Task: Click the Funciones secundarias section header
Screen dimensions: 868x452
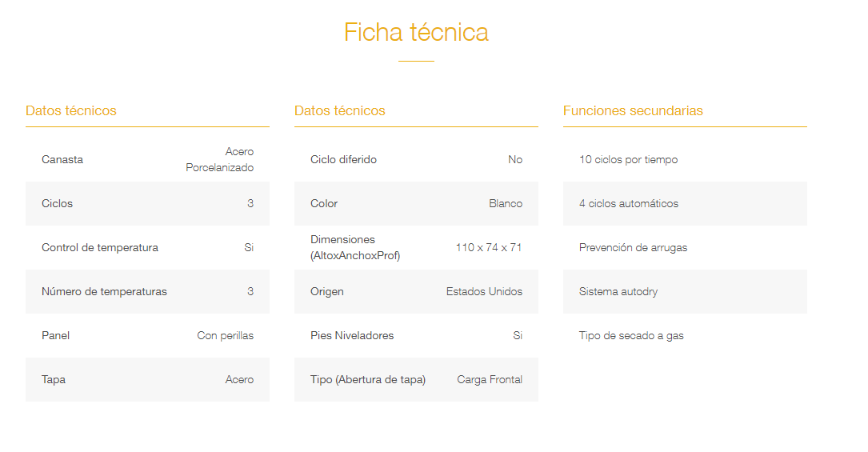Action: (633, 110)
